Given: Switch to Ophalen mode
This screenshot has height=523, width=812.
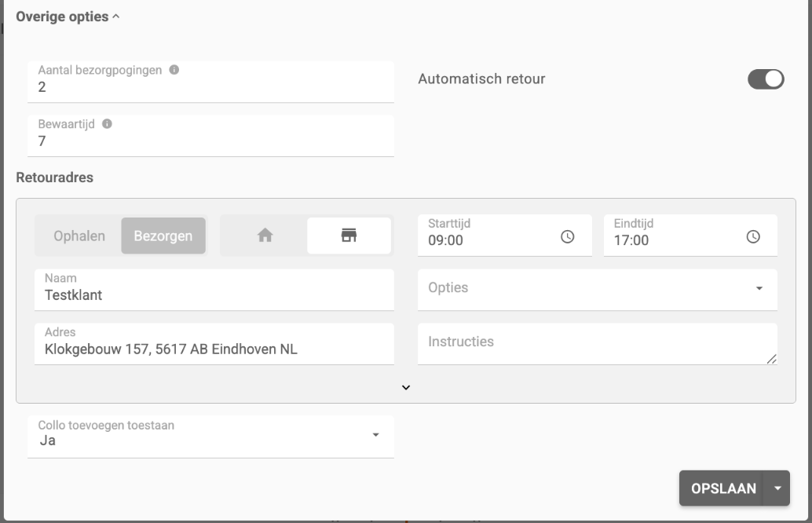Looking at the screenshot, I should point(79,236).
